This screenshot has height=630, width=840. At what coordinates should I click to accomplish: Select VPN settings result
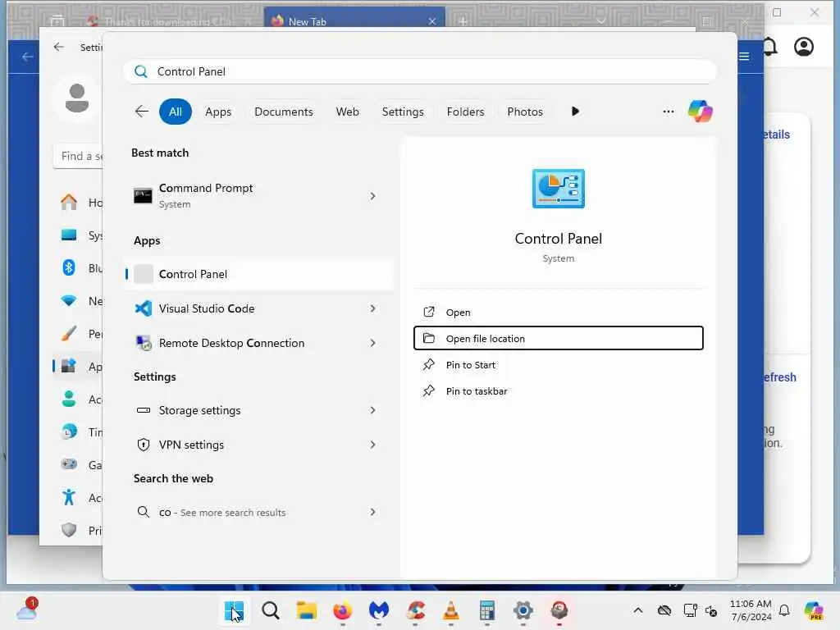258,445
